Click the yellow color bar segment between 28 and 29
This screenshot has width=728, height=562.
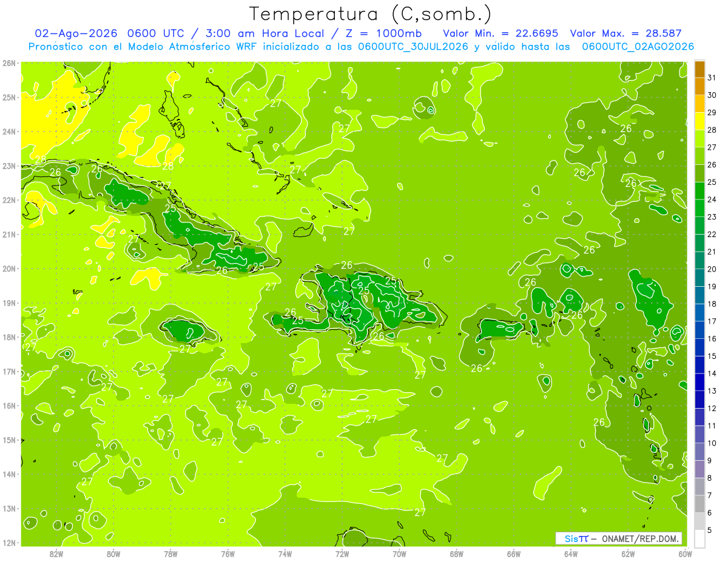[x=699, y=121]
